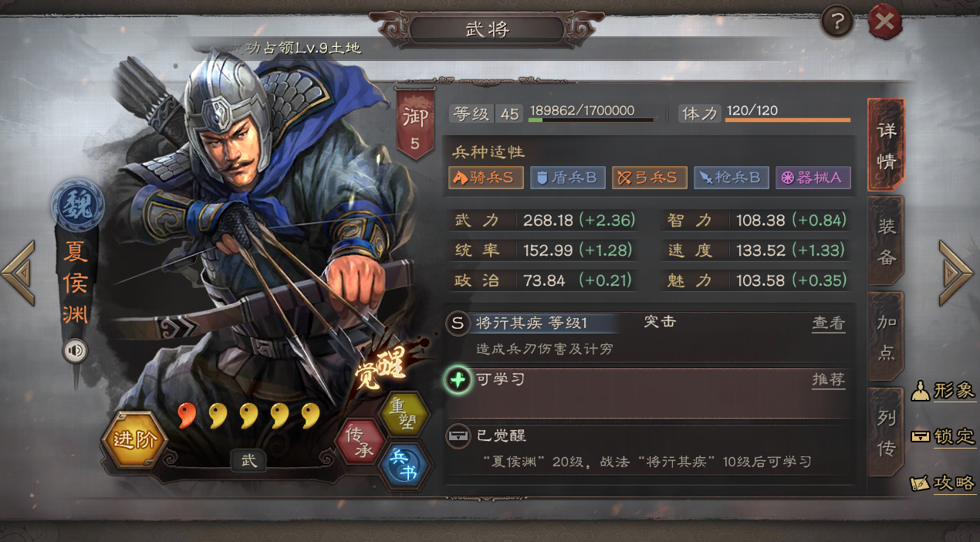Open the red 传承 inheritance hexagon
This screenshot has width=980, height=542.
click(x=360, y=443)
